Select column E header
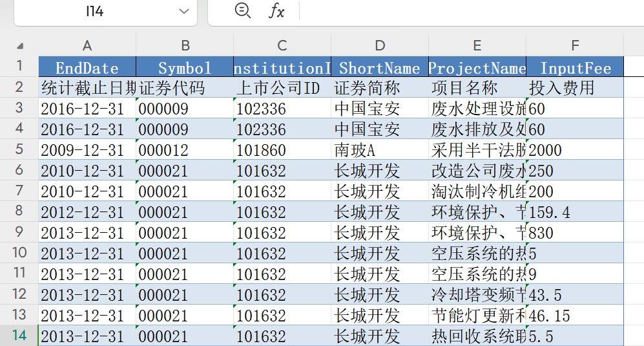644x346 pixels. (x=477, y=45)
